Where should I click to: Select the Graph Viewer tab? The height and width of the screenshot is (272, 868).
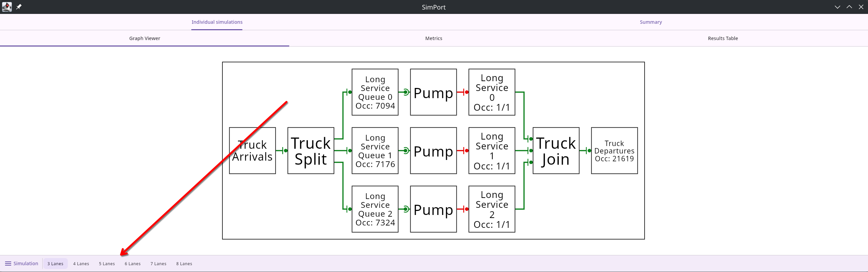(x=144, y=38)
